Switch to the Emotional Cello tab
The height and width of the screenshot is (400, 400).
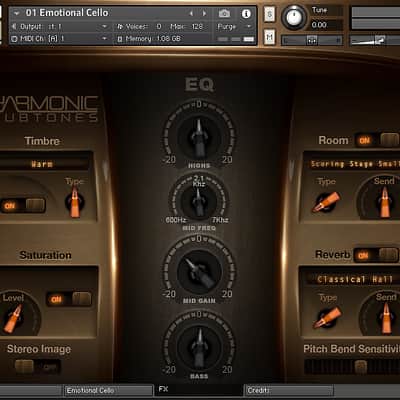[x=108, y=390]
